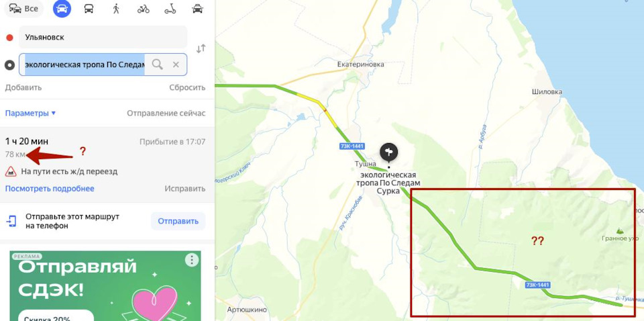Swap start and destination points
This screenshot has height=321, width=644.
(x=201, y=49)
